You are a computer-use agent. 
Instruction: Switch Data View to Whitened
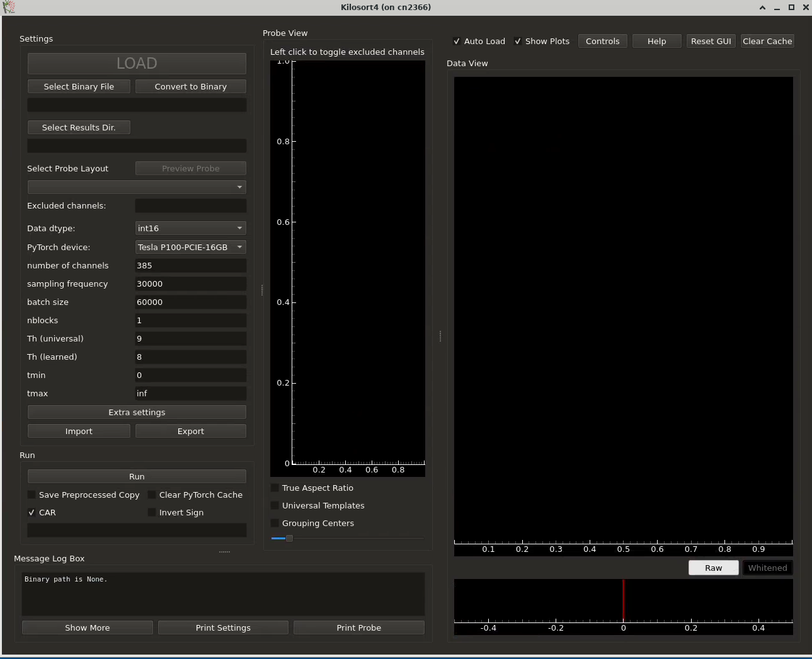click(767, 567)
